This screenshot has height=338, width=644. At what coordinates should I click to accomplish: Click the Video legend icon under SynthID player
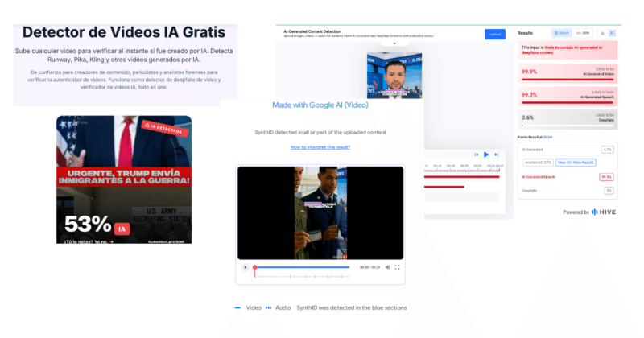click(x=237, y=307)
